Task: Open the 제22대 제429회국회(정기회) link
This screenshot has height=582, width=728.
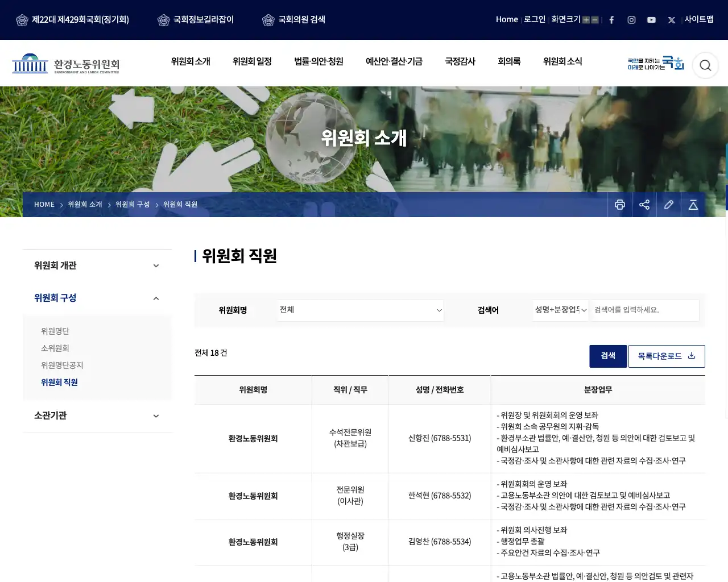Action: 80,19
